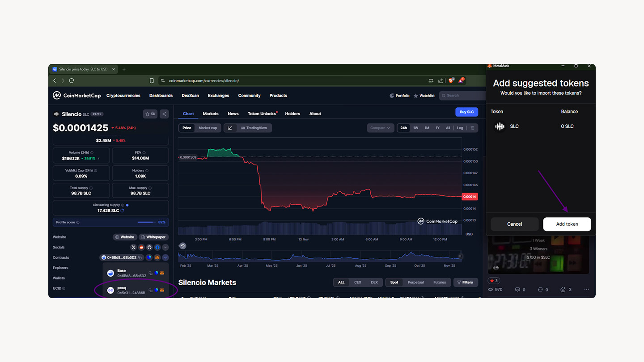Open the markets Filters button

(466, 282)
